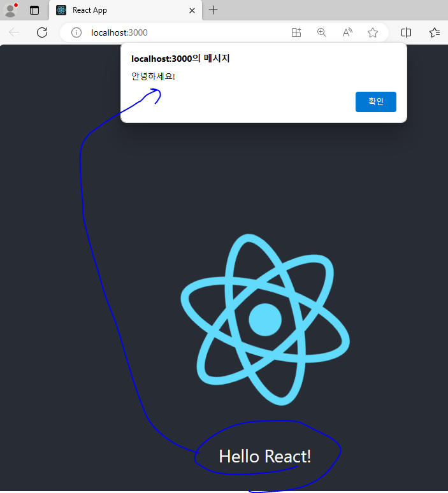Image resolution: width=448 pixels, height=493 pixels.
Task: Open the favorites list icon
Action: (x=435, y=32)
